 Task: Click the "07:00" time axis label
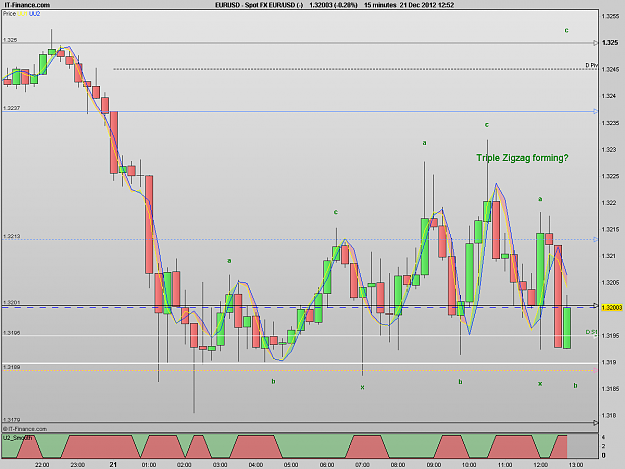pos(362,465)
